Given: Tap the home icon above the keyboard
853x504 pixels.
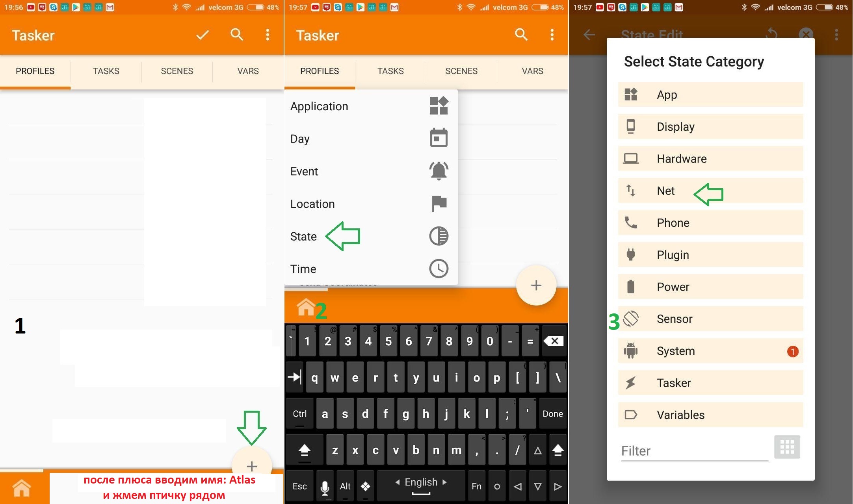Looking at the screenshot, I should point(306,307).
